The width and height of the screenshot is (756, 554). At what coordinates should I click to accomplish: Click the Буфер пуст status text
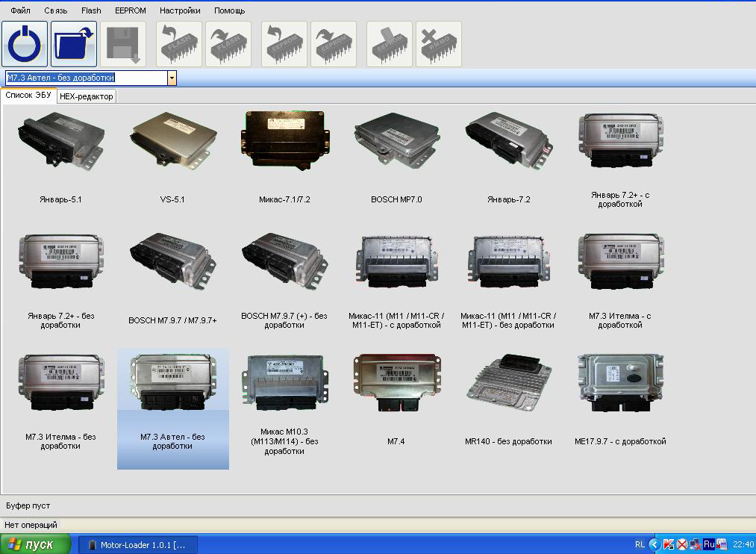tap(28, 505)
